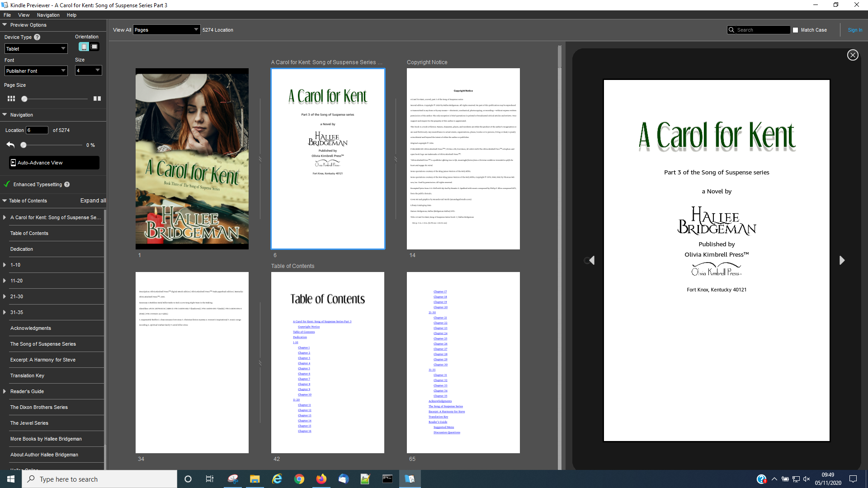This screenshot has width=868, height=488.
Task: Open the Device Type dropdown
Action: (x=36, y=49)
